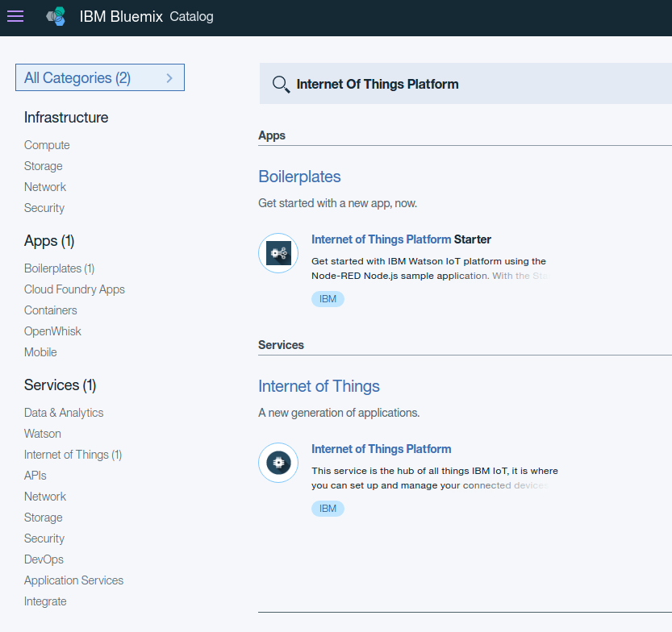Image resolution: width=672 pixels, height=632 pixels.
Task: Go to the Data & Analytics category
Action: 64,413
